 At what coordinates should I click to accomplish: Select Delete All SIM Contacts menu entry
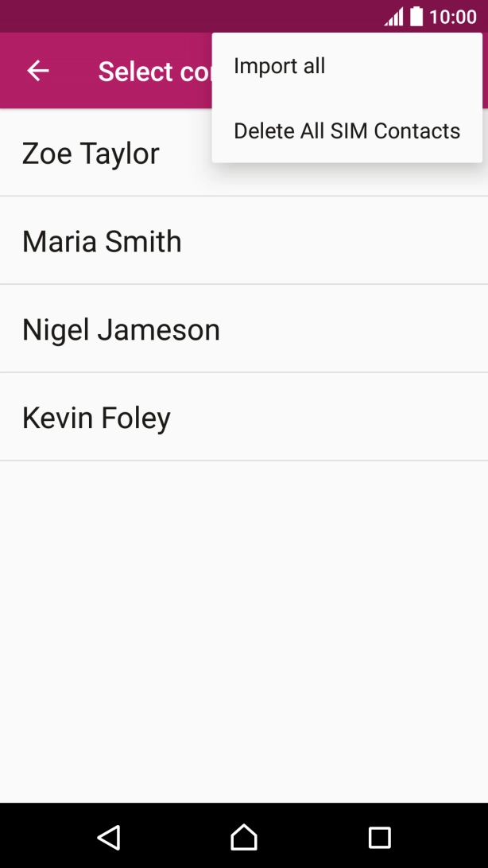tap(347, 130)
